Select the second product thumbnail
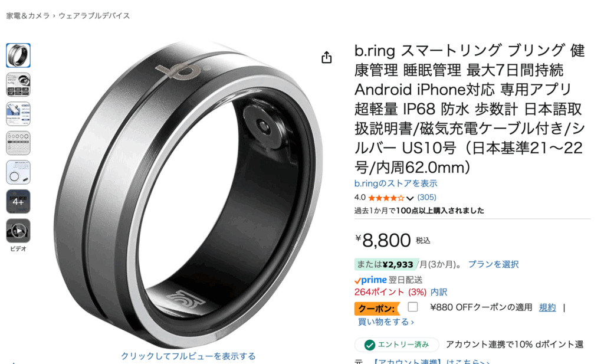 coord(18,85)
